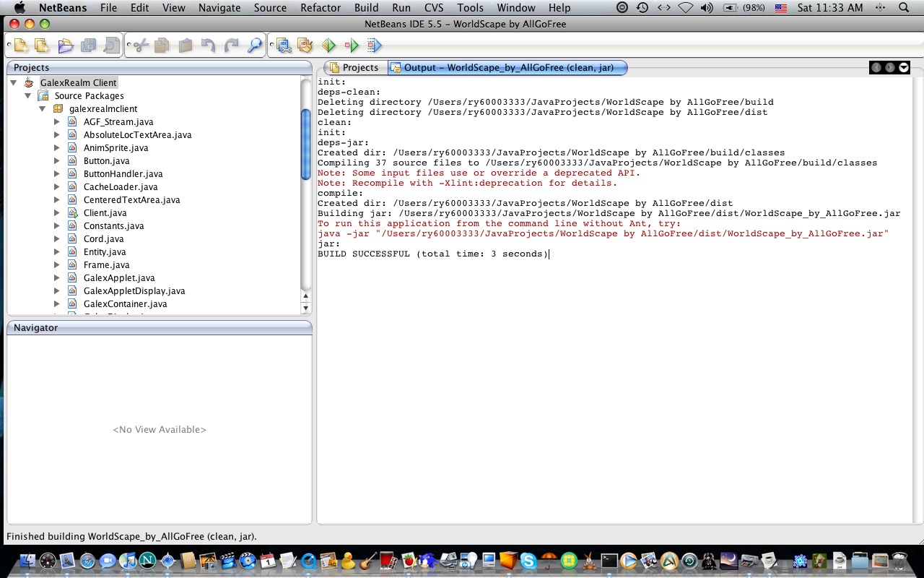The width and height of the screenshot is (924, 578).
Task: Expand Client.java tree node
Action: (x=57, y=213)
